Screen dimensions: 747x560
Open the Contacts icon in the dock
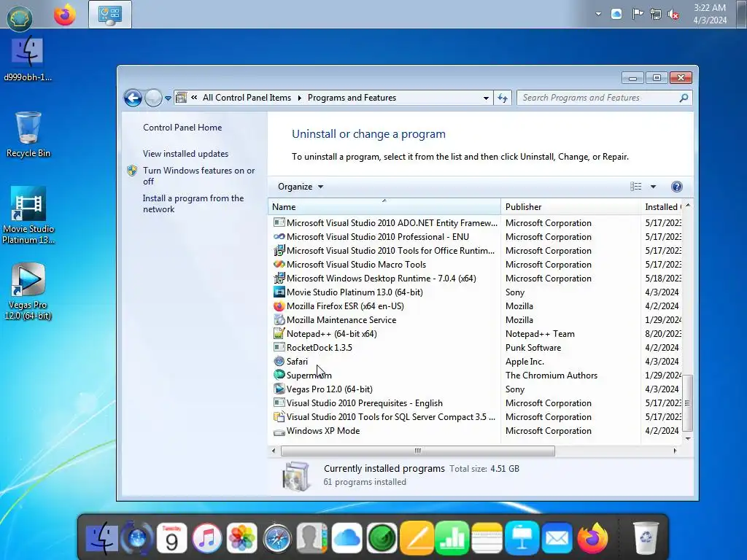(x=312, y=539)
